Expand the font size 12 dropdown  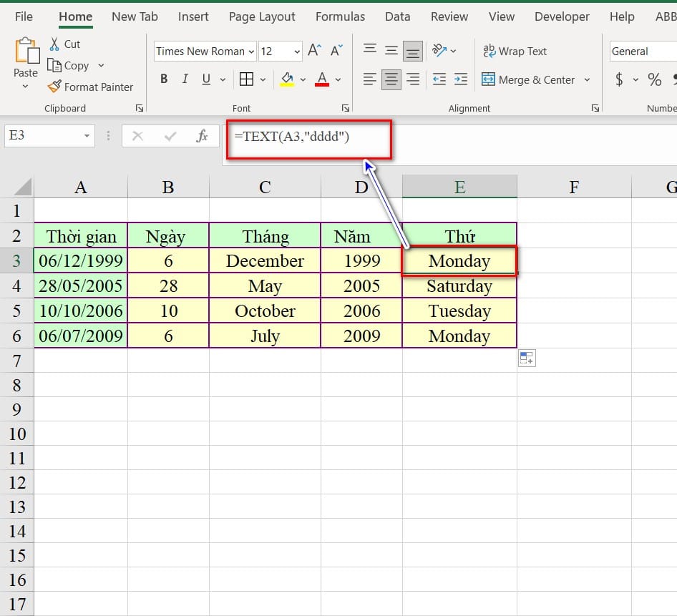[x=297, y=52]
